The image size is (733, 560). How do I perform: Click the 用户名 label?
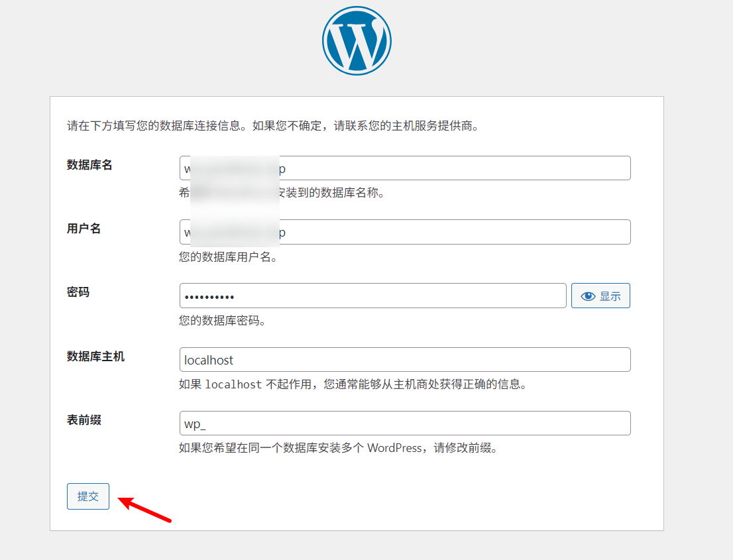tap(84, 229)
